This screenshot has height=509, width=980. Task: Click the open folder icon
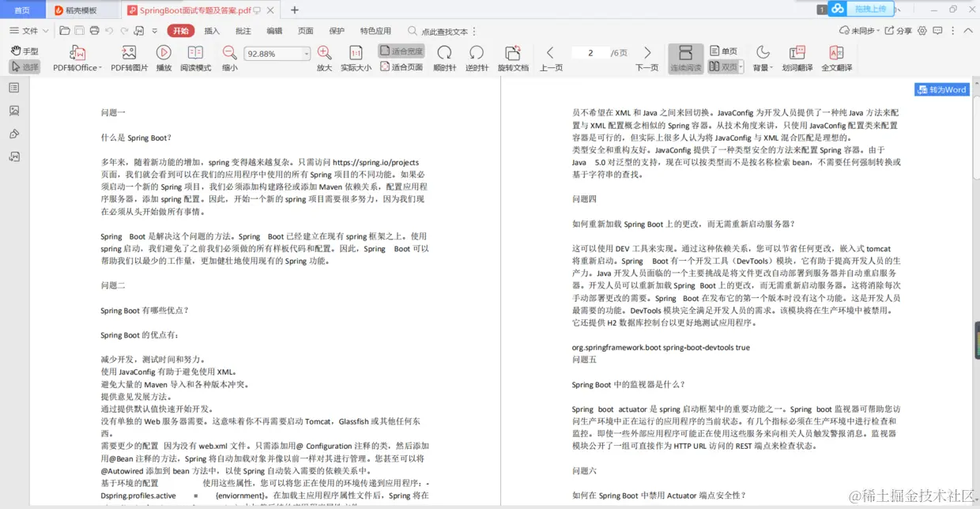[x=65, y=31]
